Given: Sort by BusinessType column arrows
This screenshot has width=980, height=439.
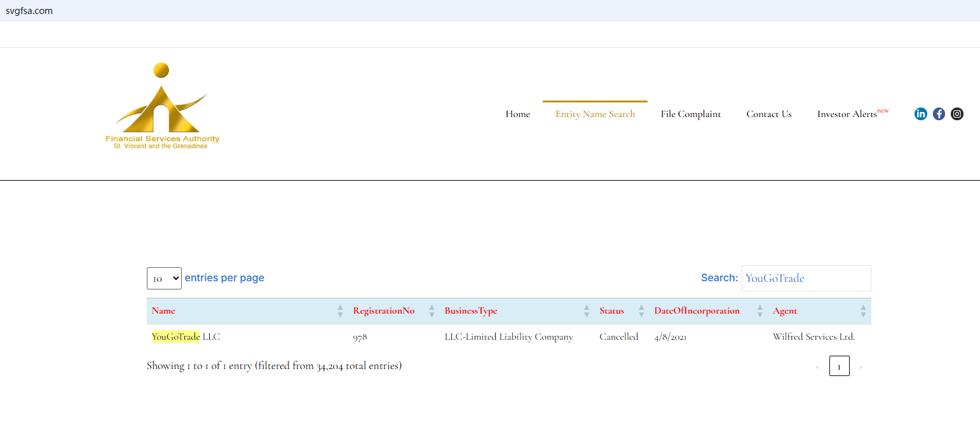Looking at the screenshot, I should pyautogui.click(x=587, y=311).
